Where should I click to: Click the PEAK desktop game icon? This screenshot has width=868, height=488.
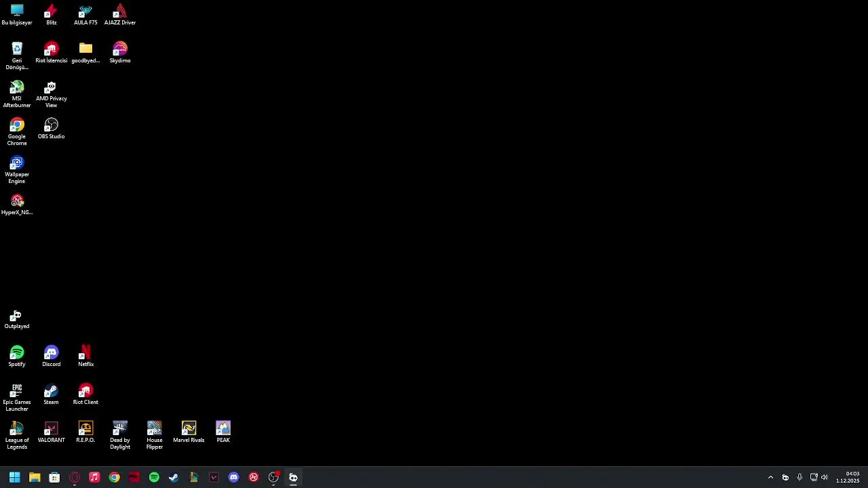coord(223,432)
